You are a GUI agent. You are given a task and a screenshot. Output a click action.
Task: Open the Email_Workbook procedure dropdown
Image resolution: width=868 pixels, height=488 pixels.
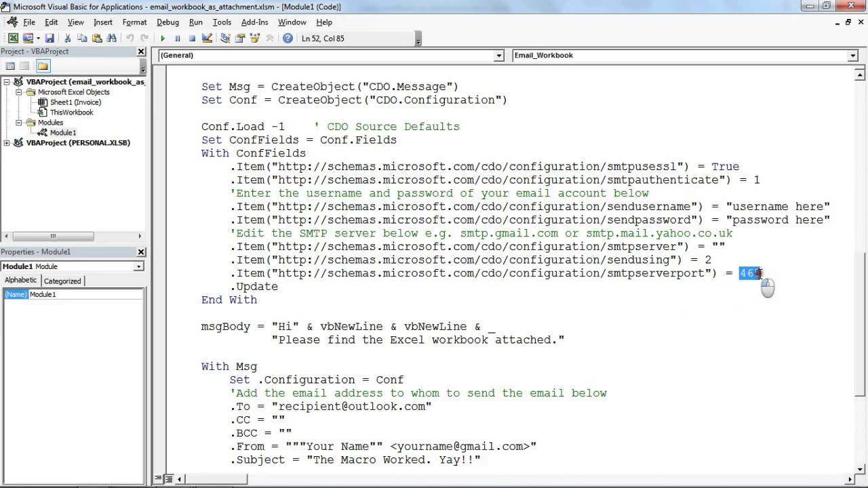click(x=853, y=55)
